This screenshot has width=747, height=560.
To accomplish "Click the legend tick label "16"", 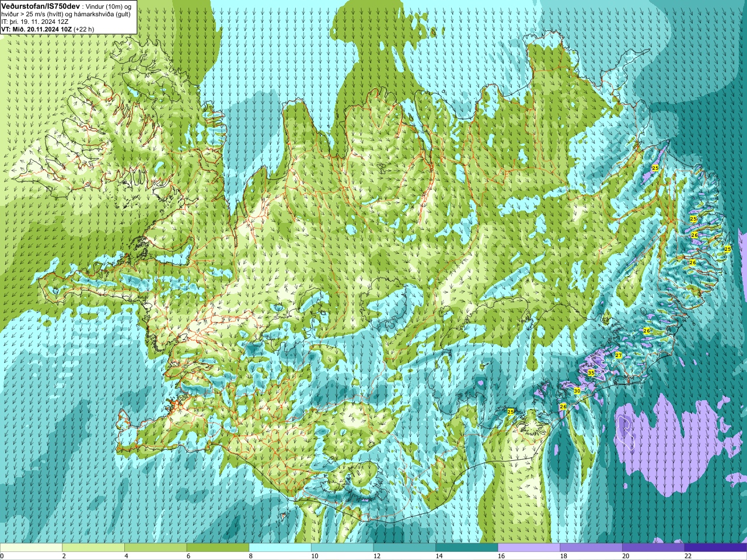I will [x=501, y=556].
